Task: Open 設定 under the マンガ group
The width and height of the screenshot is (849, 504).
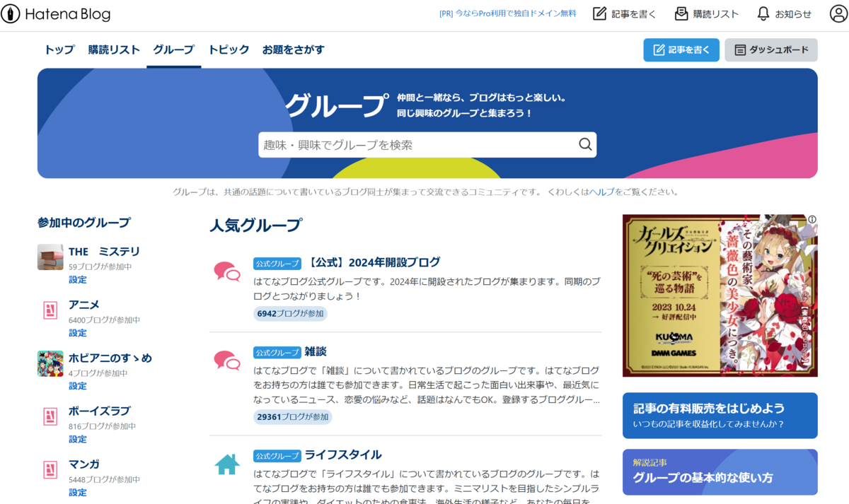Action: [78, 492]
